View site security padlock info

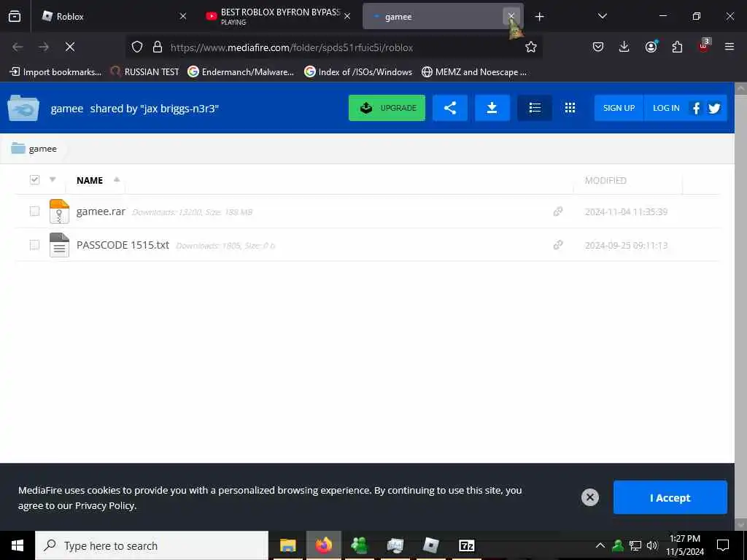click(158, 47)
